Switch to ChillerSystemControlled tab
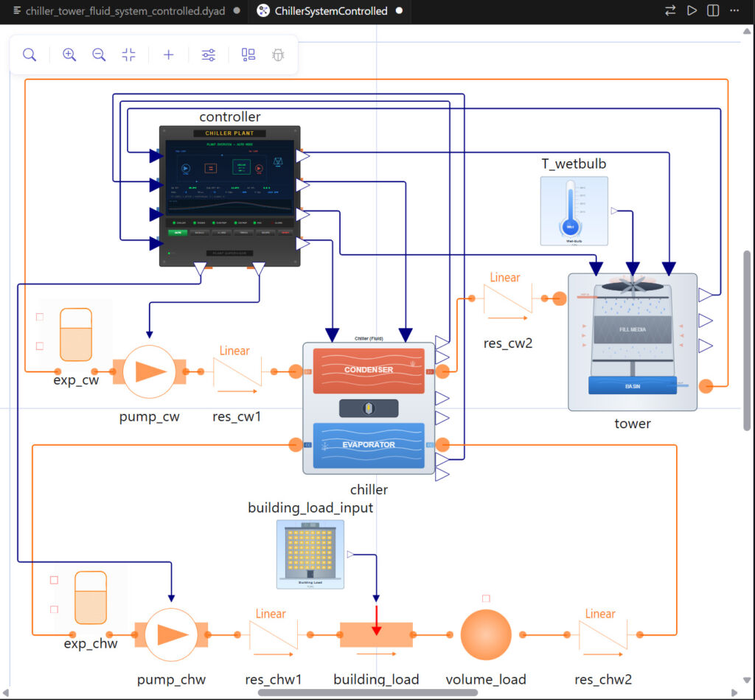Image resolution: width=755 pixels, height=700 pixels. (331, 10)
